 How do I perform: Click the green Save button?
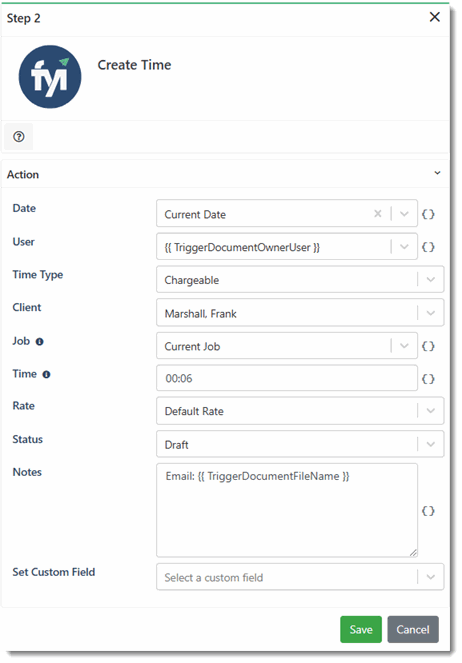tap(361, 630)
